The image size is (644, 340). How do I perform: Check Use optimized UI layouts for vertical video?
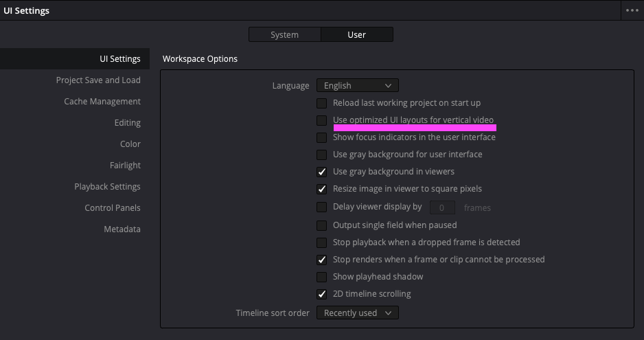(x=321, y=120)
